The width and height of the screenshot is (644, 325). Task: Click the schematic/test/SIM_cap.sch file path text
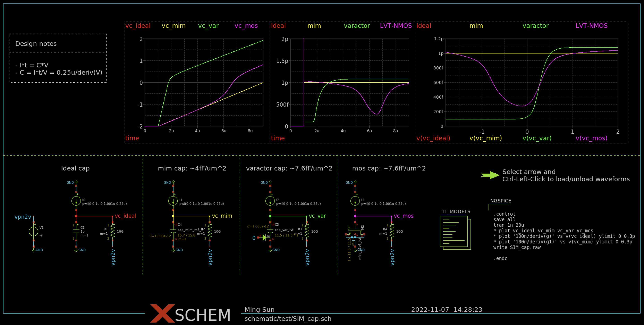288,319
